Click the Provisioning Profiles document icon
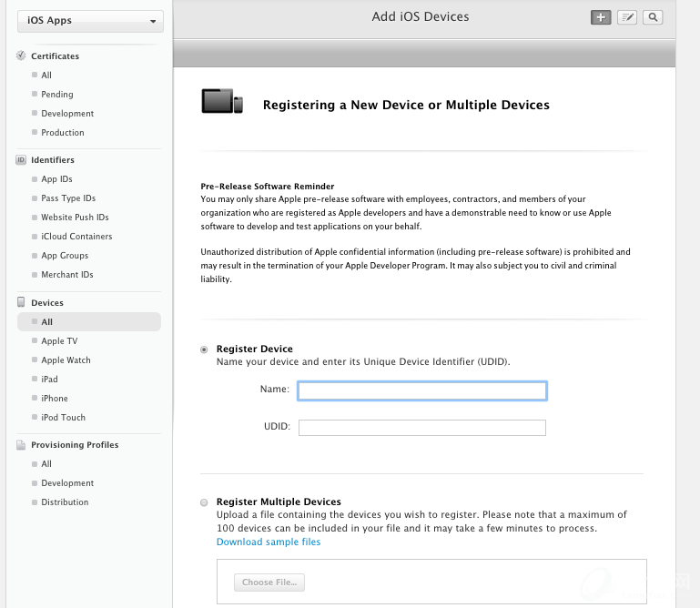Screen dimensions: 700x608 click(x=22, y=445)
